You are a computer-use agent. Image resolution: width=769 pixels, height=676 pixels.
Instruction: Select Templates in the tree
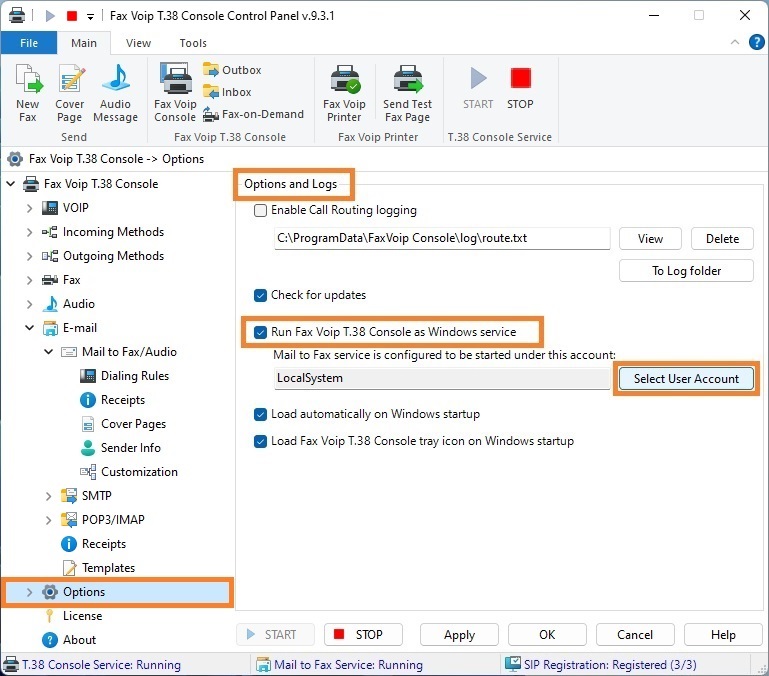pyautogui.click(x=108, y=568)
